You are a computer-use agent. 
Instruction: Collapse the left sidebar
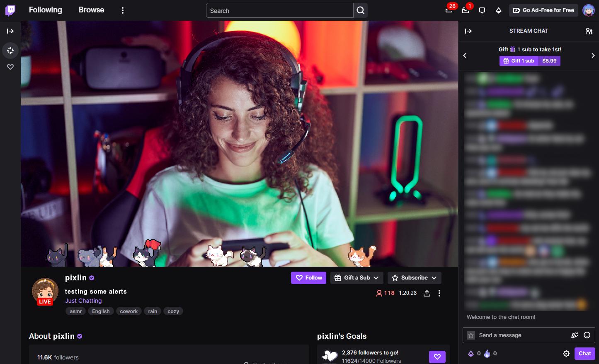coord(10,31)
